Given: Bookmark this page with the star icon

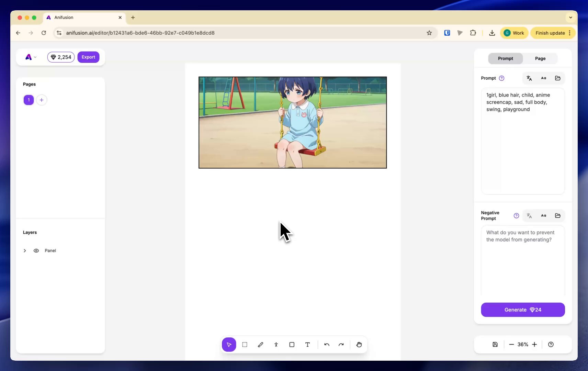Looking at the screenshot, I should (429, 33).
